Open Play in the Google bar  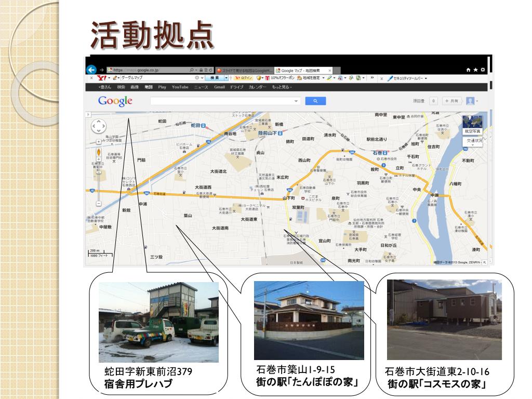162,87
